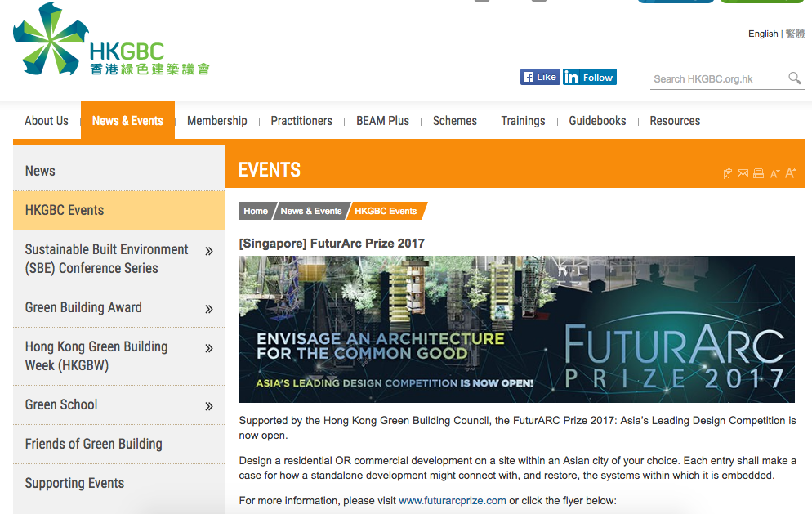Email this page via envelope icon

click(x=743, y=173)
